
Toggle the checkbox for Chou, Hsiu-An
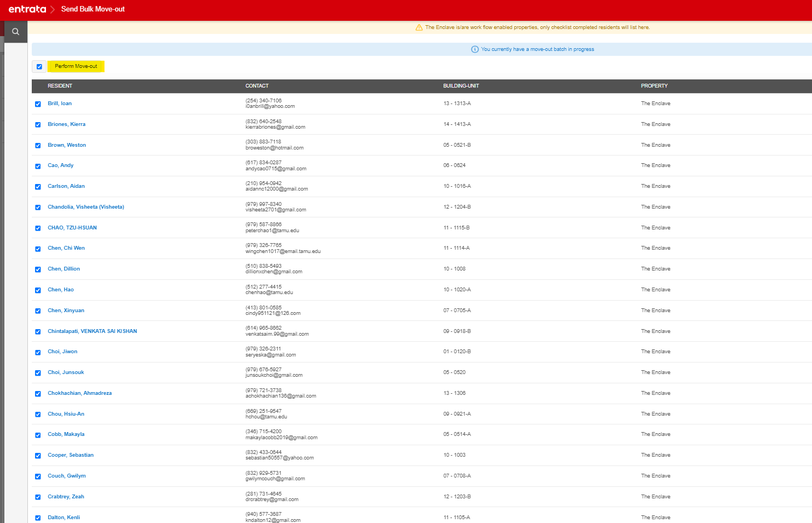tap(38, 415)
